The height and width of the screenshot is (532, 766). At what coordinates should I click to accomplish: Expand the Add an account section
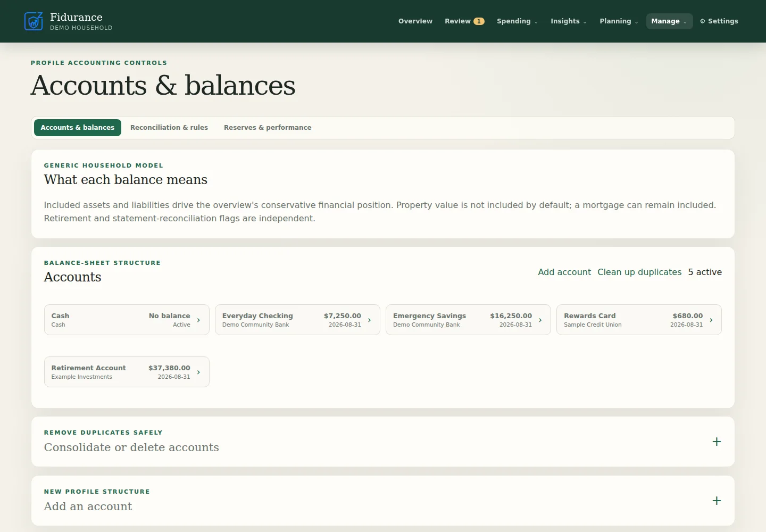point(717,501)
